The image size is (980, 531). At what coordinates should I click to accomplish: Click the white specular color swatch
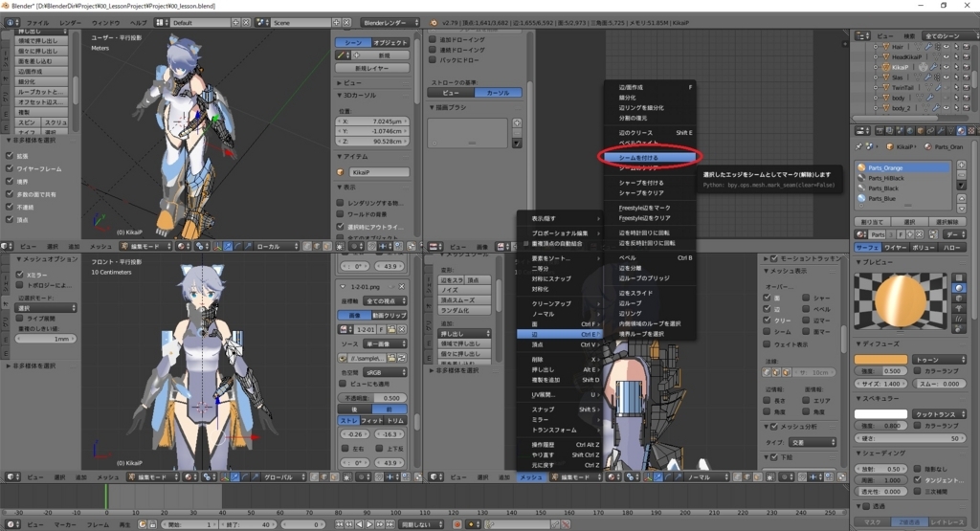coord(880,414)
